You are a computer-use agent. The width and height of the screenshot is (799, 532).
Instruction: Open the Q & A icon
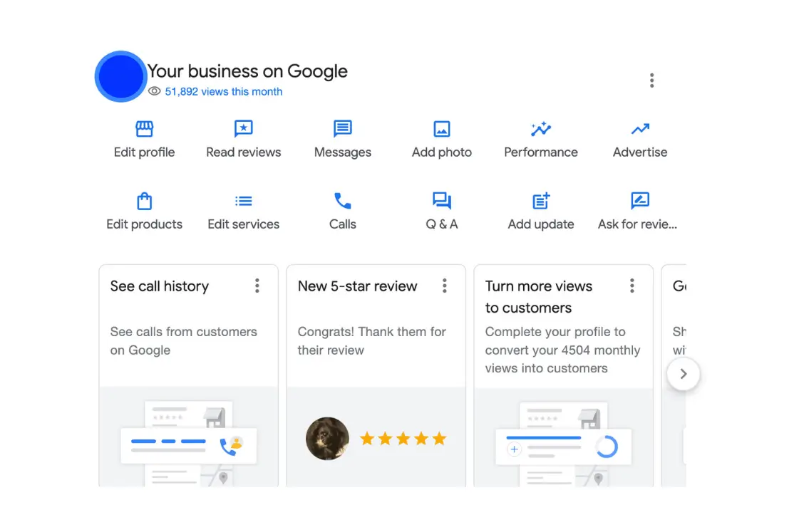click(442, 201)
